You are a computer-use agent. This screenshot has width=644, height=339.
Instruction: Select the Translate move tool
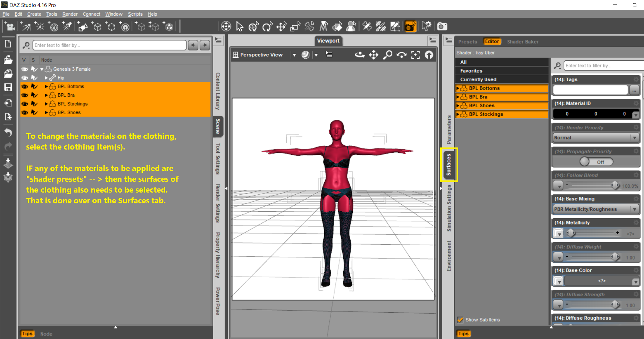[281, 26]
